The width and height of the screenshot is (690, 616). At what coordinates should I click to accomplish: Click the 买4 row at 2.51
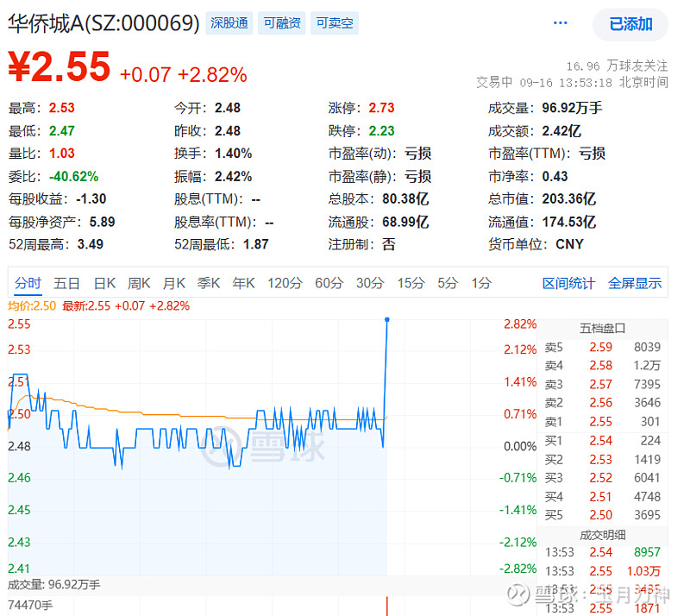[x=602, y=497]
